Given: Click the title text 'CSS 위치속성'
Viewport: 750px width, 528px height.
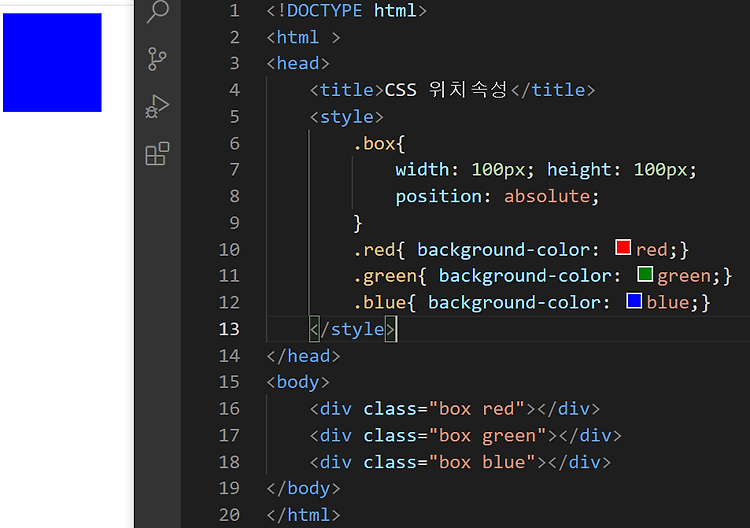Looking at the screenshot, I should [x=445, y=90].
